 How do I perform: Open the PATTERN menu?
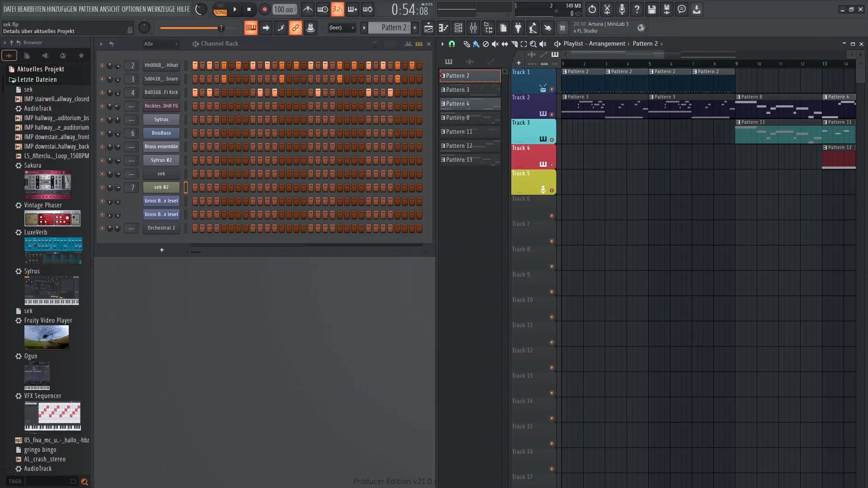tap(88, 9)
